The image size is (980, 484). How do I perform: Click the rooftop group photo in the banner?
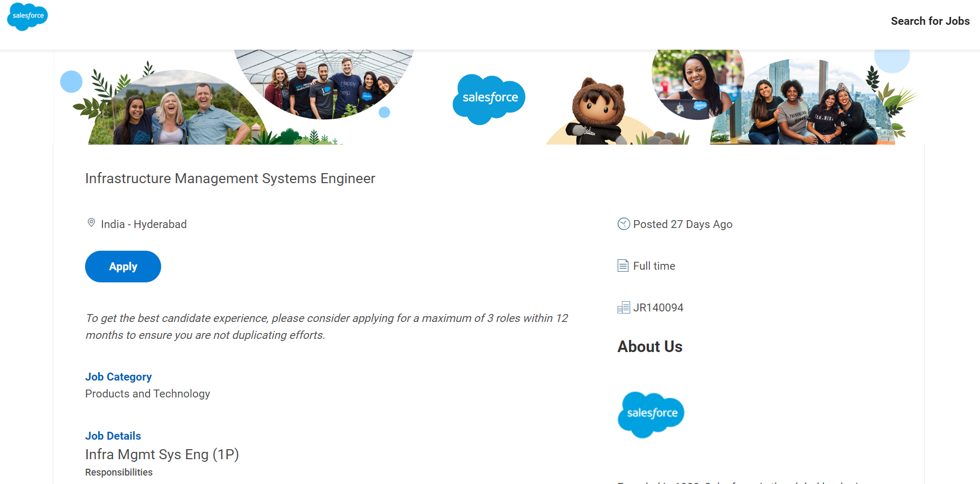pyautogui.click(x=802, y=102)
